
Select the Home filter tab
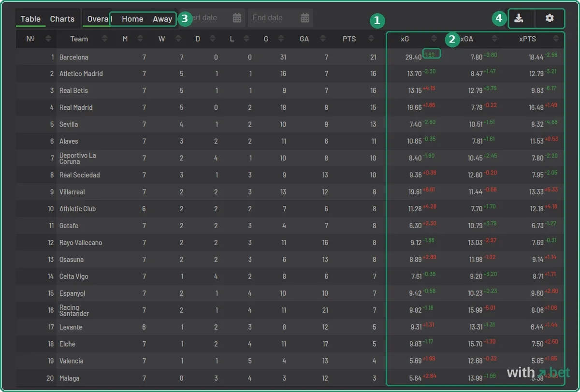132,19
